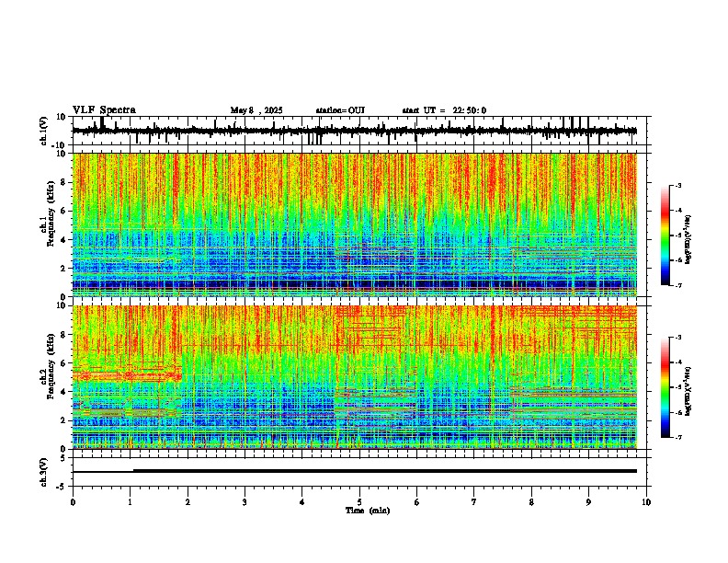728x563 pixels.
Task: Click the ch.3(V) axis label
Action: tap(44, 472)
